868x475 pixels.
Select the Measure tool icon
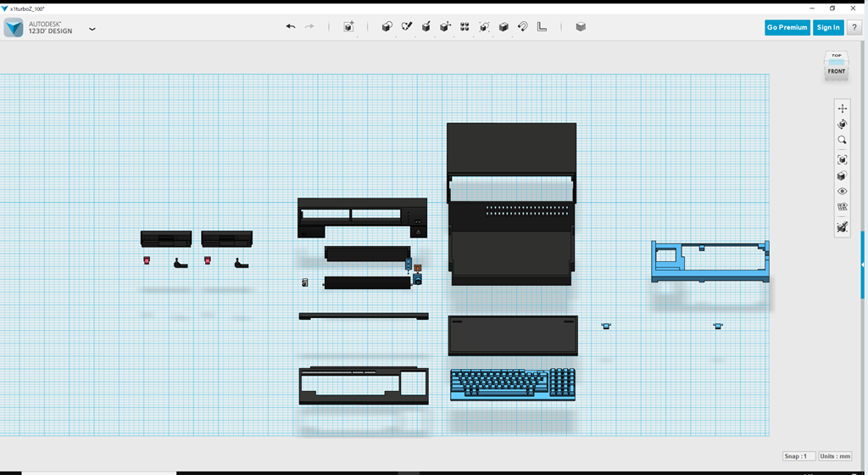[x=542, y=27]
